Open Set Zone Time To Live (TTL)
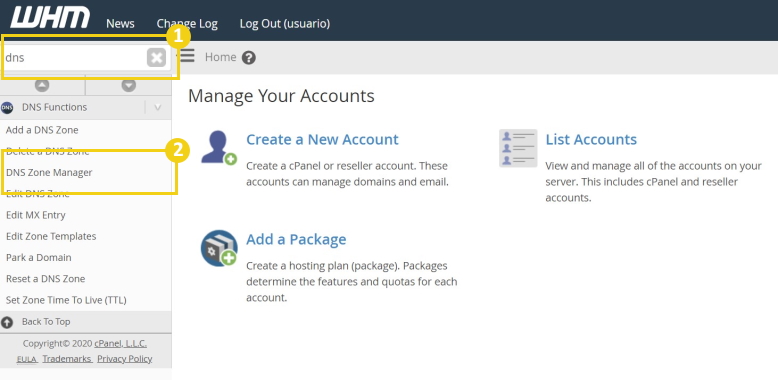The height and width of the screenshot is (380, 778). pos(66,300)
